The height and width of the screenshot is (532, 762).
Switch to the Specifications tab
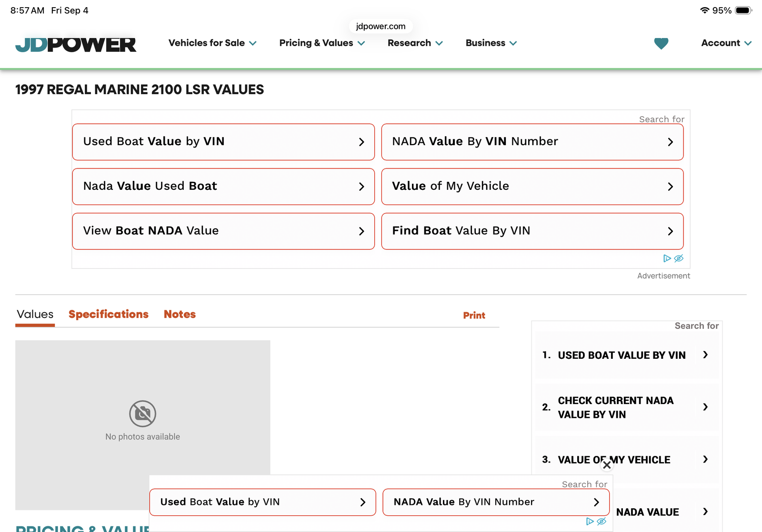point(109,314)
